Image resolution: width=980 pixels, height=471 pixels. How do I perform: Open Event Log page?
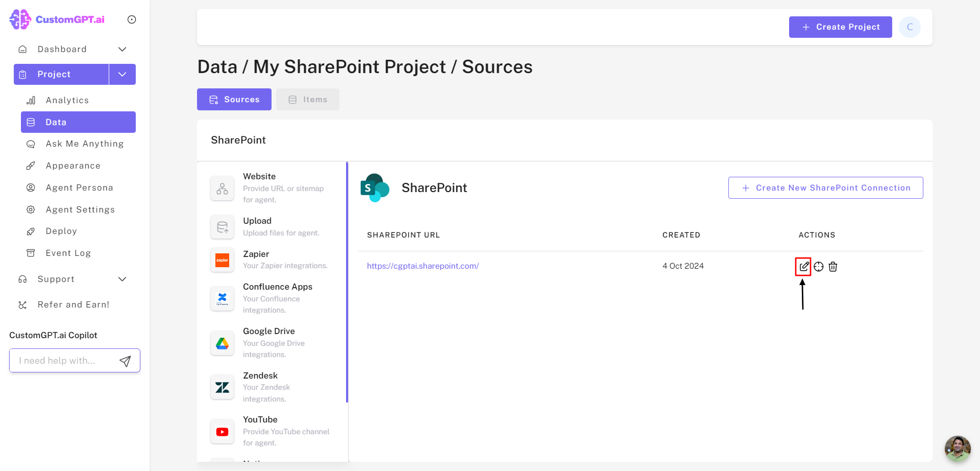pyautogui.click(x=68, y=253)
